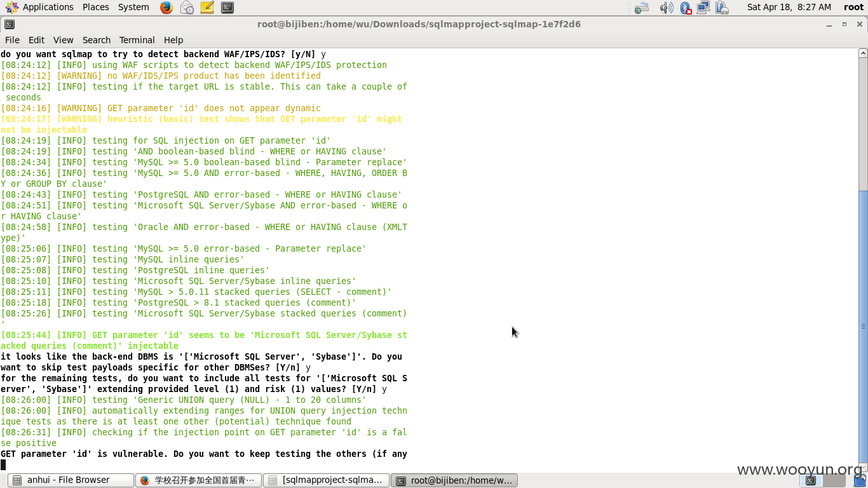The height and width of the screenshot is (488, 868).
Task: Open the clock showing Sat Apr 18
Action: pyautogui.click(x=789, y=7)
